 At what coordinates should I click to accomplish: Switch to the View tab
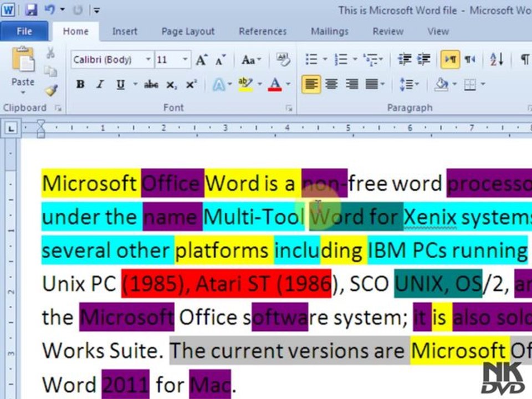coord(438,31)
